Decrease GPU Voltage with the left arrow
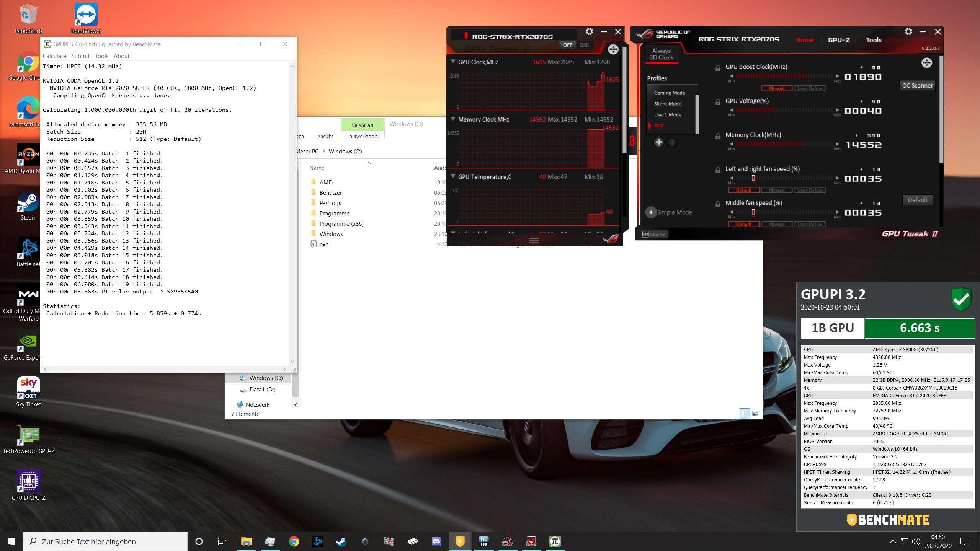 (x=731, y=110)
